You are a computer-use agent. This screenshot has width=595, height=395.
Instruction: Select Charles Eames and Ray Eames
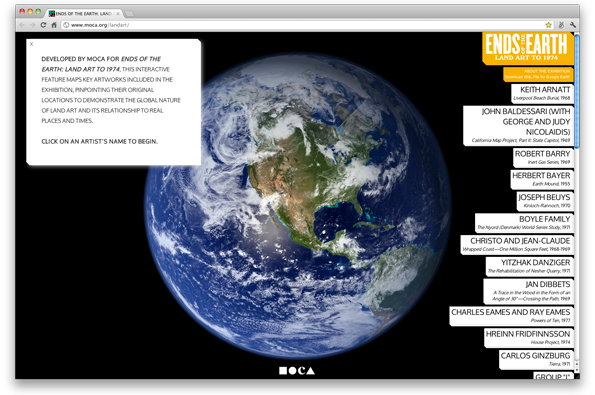tap(512, 316)
